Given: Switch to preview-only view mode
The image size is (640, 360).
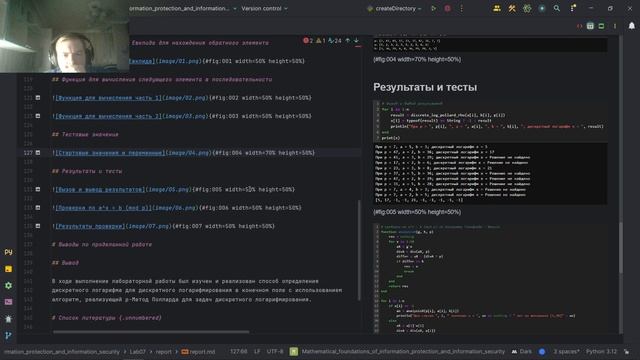Looking at the screenshot, I should pyautogui.click(x=601, y=26).
